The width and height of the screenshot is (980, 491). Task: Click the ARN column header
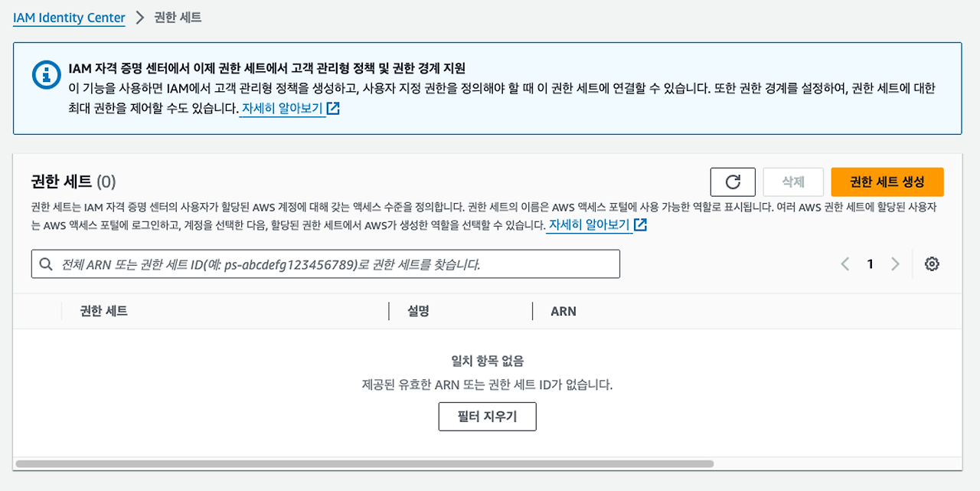pyautogui.click(x=563, y=311)
